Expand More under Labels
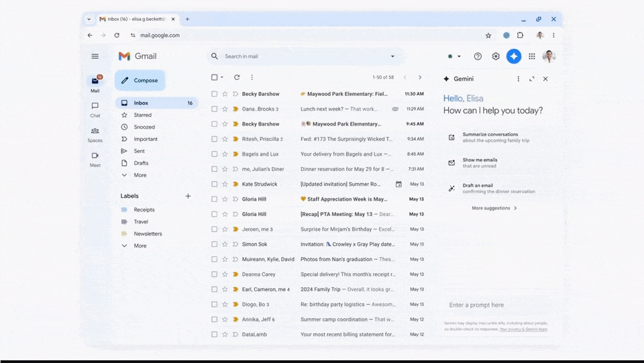 pos(140,246)
